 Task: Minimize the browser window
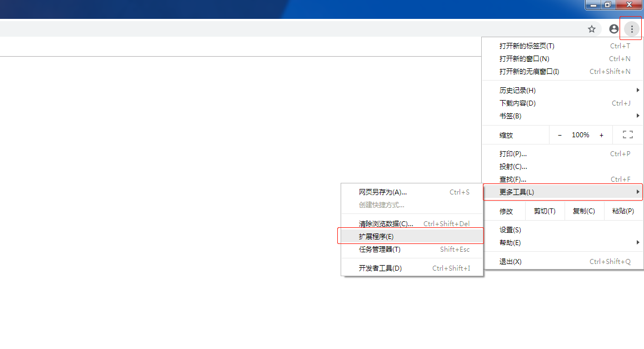point(593,4)
